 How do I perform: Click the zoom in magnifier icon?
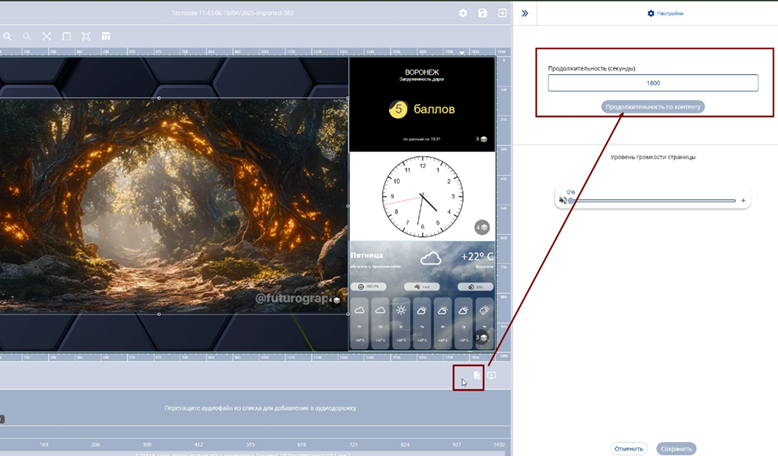(x=7, y=37)
